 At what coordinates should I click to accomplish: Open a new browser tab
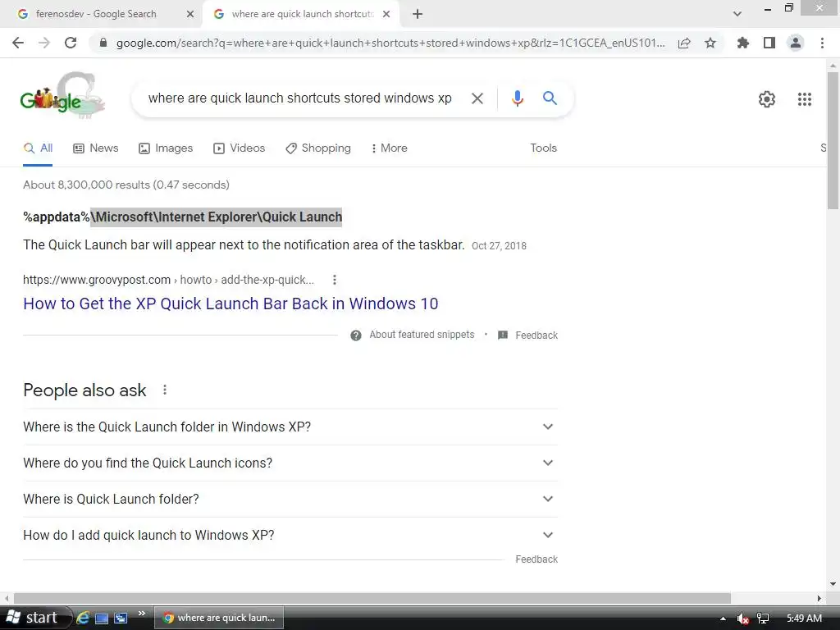click(418, 15)
